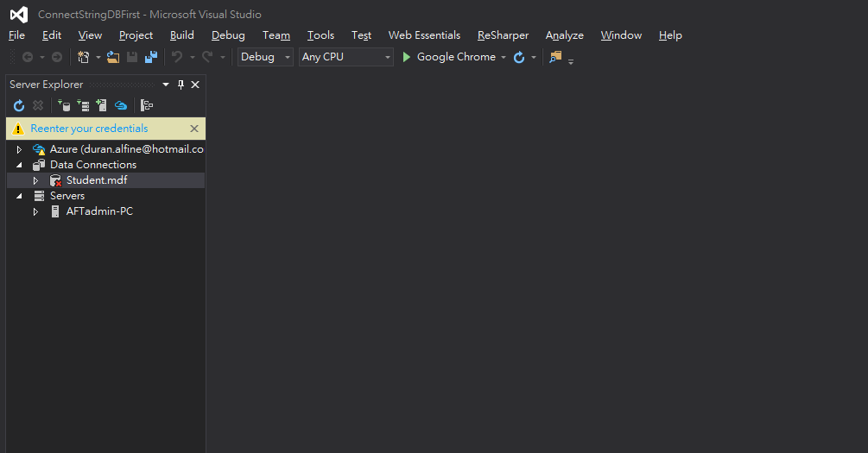Collapse the Servers node
Viewport: 868px width, 453px height.
click(19, 196)
